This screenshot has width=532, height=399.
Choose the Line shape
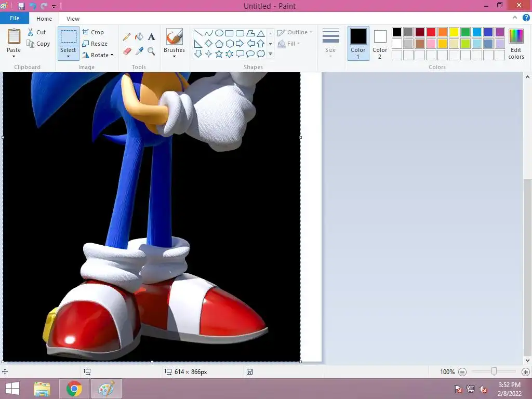pyautogui.click(x=198, y=33)
